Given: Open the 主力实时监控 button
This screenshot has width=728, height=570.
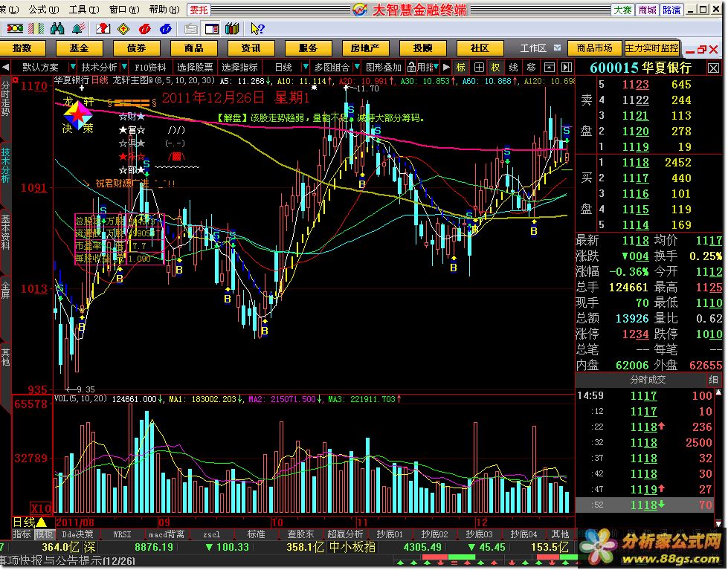Looking at the screenshot, I should coord(651,48).
